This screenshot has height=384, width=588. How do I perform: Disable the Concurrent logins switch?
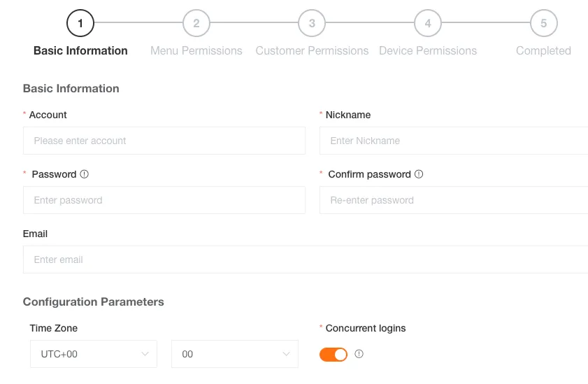[x=334, y=355]
